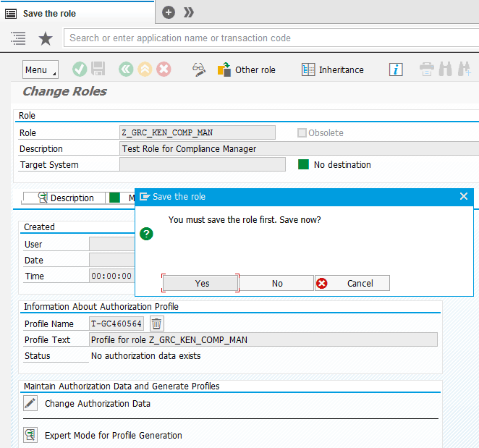Click the favorites star icon
The width and height of the screenshot is (479, 448).
(x=46, y=38)
